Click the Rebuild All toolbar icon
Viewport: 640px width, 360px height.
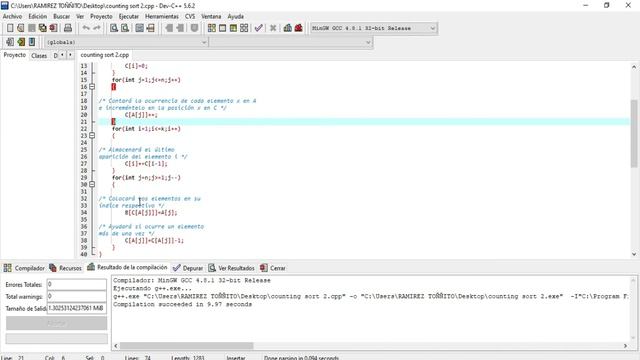pos(244,28)
